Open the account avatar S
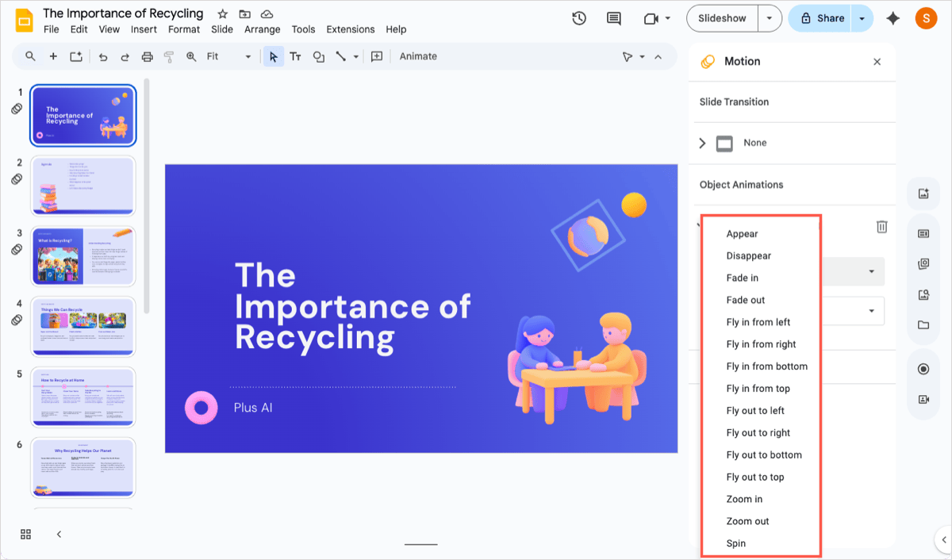This screenshot has width=952, height=560. point(926,18)
